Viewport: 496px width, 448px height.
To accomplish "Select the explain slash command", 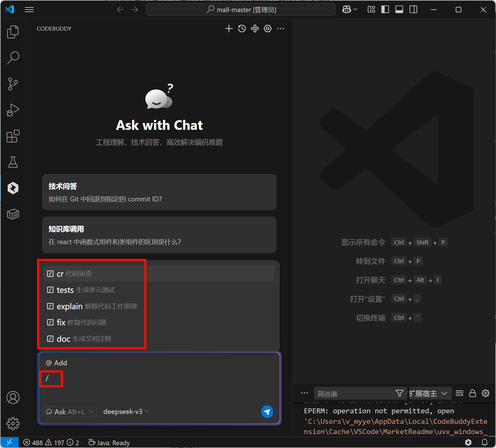I will 159,306.
